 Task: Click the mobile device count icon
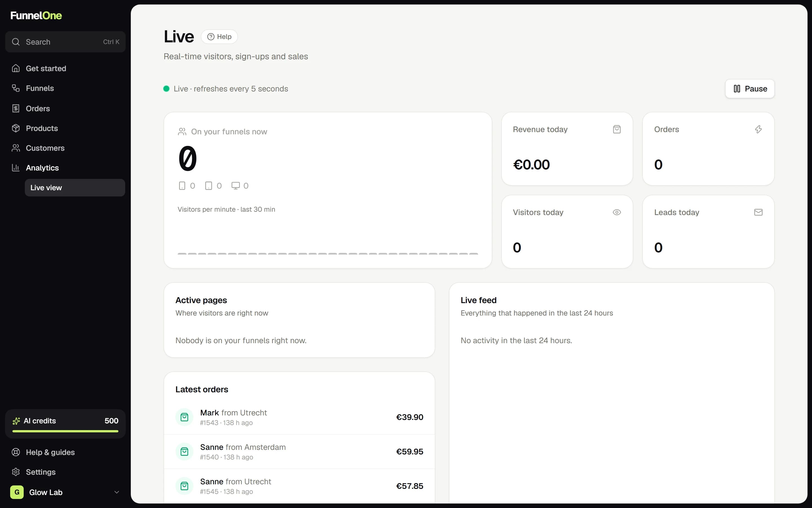(x=182, y=186)
